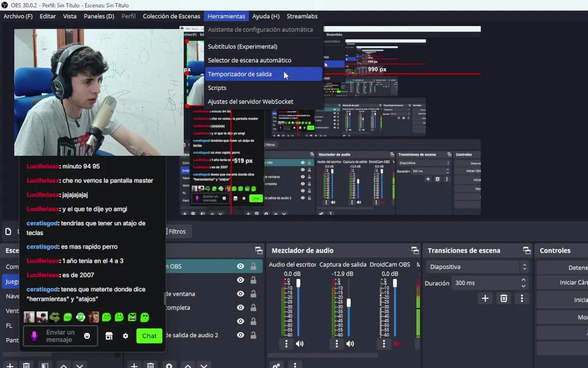Hide the OBS source with eye icon
Viewport: 588px width, 368px height.
tap(240, 266)
